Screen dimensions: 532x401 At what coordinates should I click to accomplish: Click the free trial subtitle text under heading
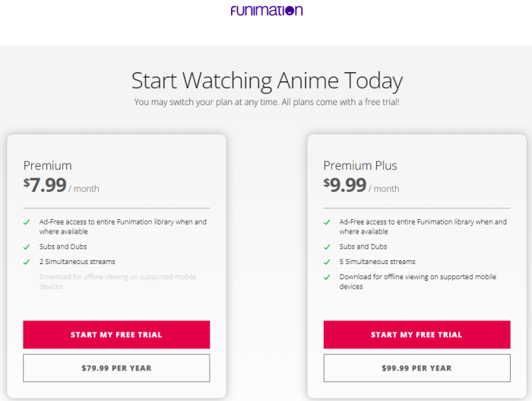point(267,102)
